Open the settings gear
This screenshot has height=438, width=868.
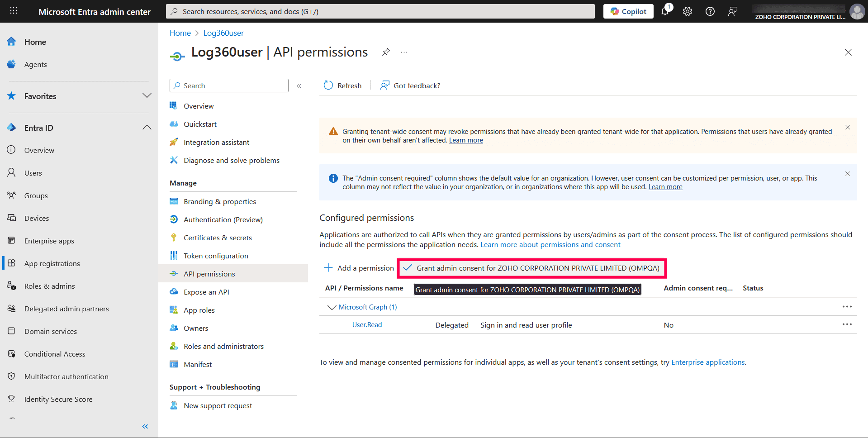click(687, 11)
